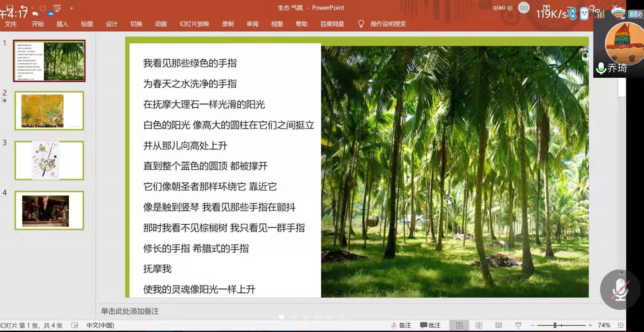Select slide 3 thumbnail with abstract painting

click(x=49, y=160)
